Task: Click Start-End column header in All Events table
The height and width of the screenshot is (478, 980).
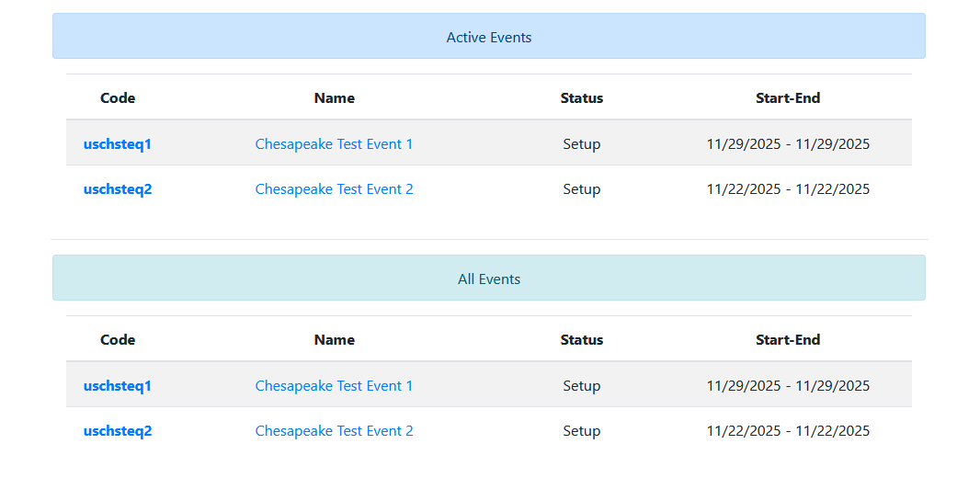Action: pos(788,340)
